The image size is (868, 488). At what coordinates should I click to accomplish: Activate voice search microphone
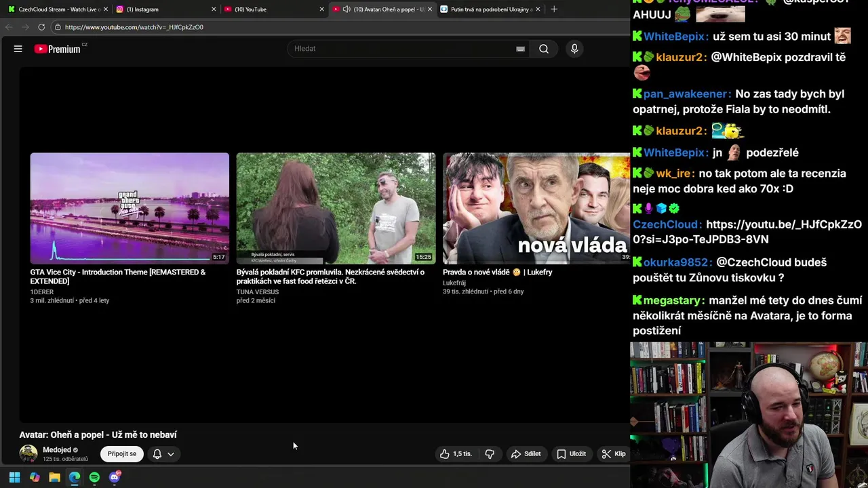(x=574, y=49)
